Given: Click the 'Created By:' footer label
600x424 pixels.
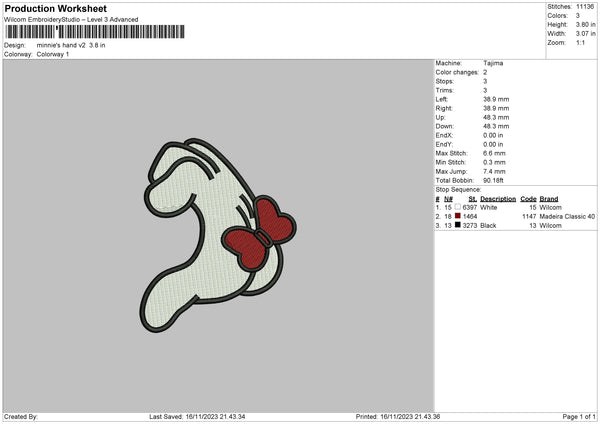Looking at the screenshot, I should coord(21,416).
